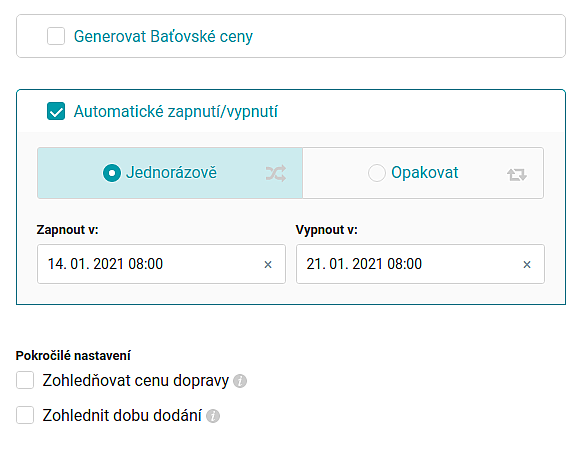Click the Opakovat label text

pos(425,172)
